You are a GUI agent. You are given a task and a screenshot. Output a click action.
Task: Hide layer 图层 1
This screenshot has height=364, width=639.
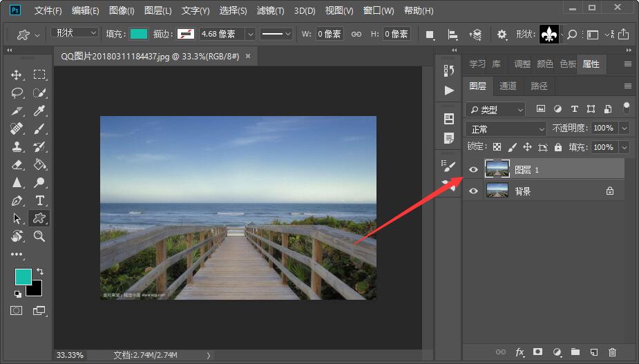pos(473,170)
